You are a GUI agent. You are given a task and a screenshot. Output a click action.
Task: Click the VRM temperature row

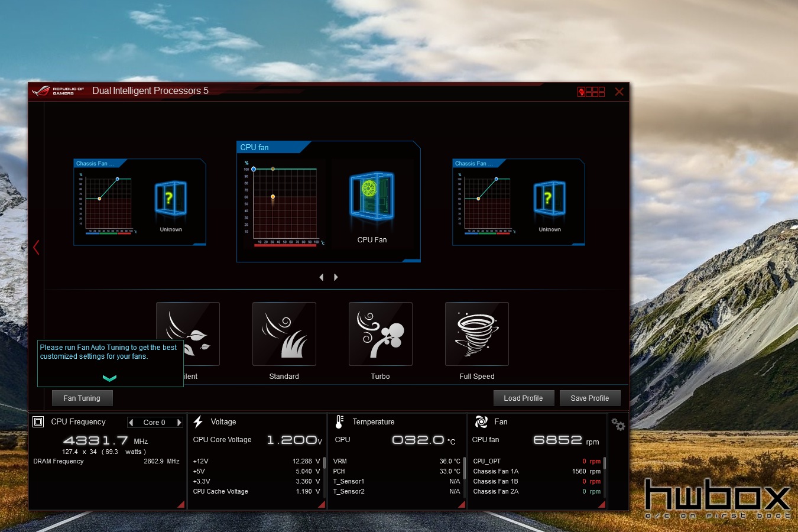click(x=397, y=461)
